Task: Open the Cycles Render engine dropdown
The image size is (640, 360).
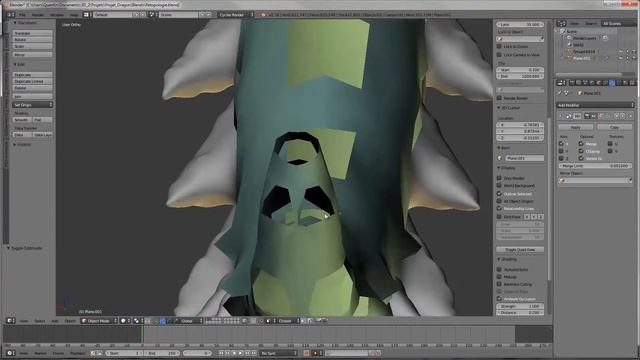Action: (236, 15)
